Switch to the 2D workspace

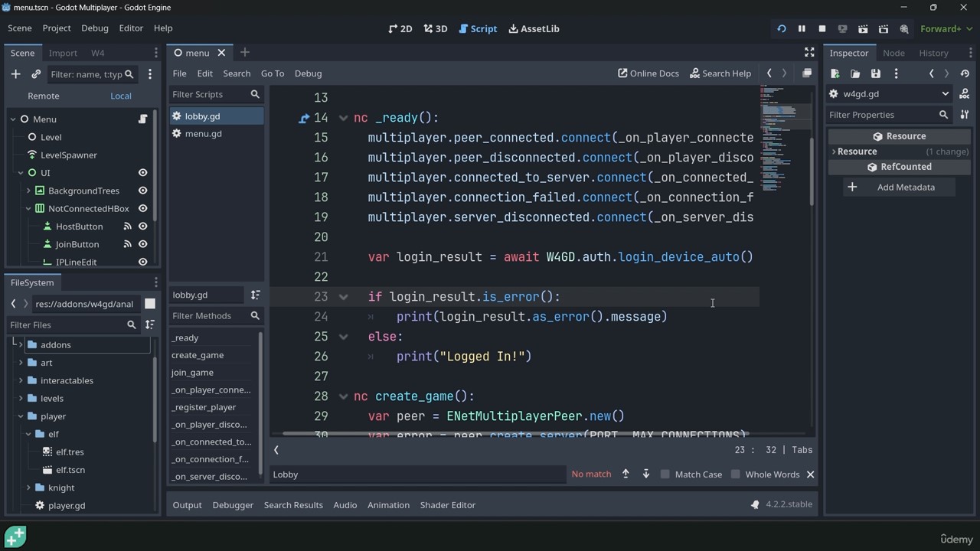tap(400, 29)
